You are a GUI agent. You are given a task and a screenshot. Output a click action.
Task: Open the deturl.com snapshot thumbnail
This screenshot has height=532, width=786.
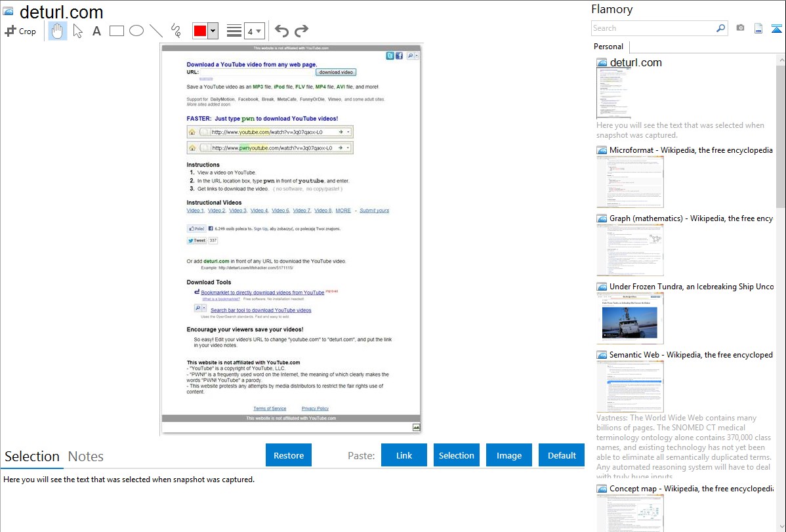[x=613, y=93]
